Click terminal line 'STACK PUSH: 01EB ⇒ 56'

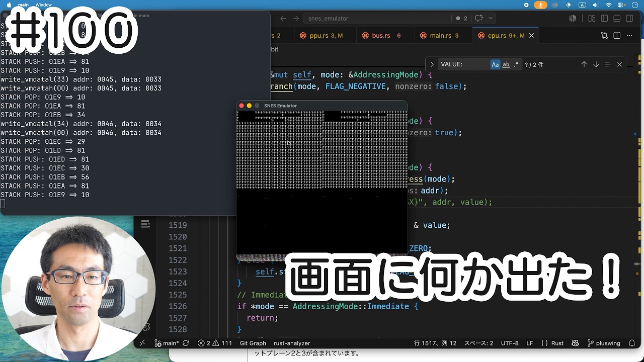pyautogui.click(x=45, y=177)
